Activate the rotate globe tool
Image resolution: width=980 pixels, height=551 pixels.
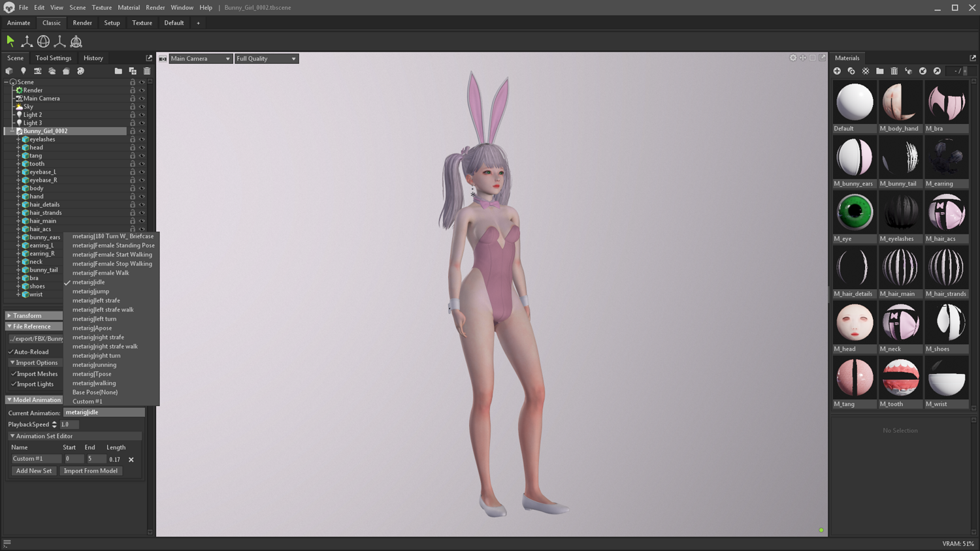[43, 41]
